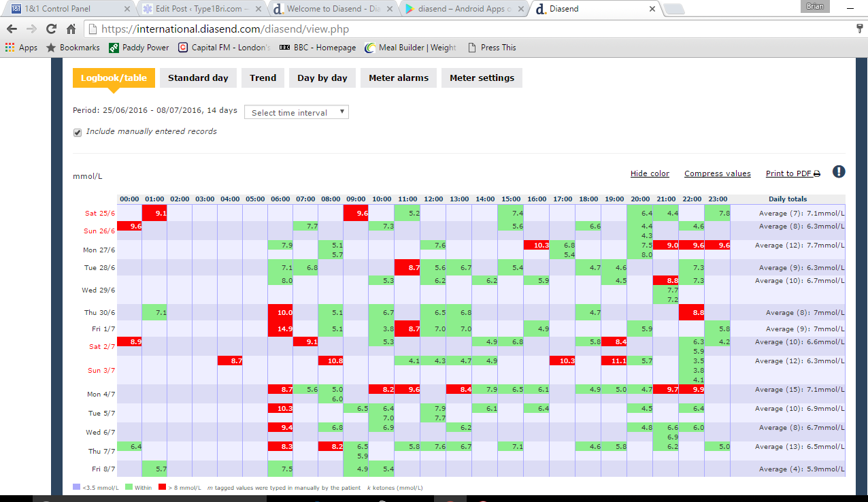Click the browser back arrow
This screenshot has height=502, width=868.
click(x=12, y=29)
